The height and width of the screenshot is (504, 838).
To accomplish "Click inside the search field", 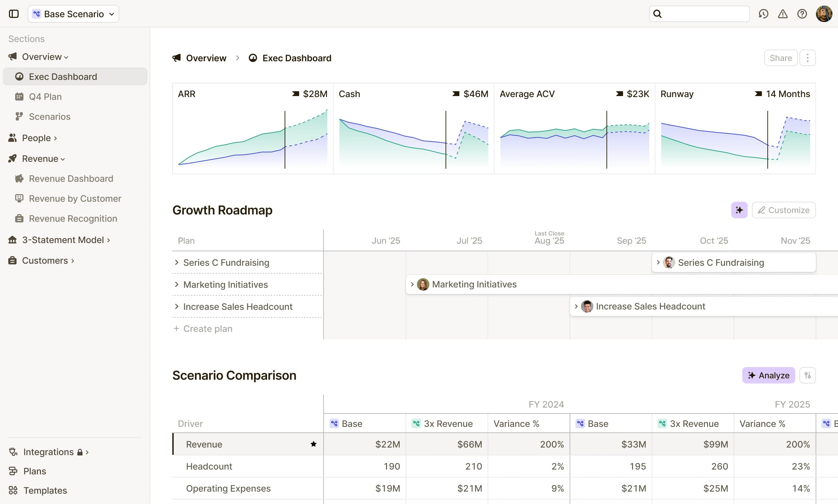I will pos(699,14).
